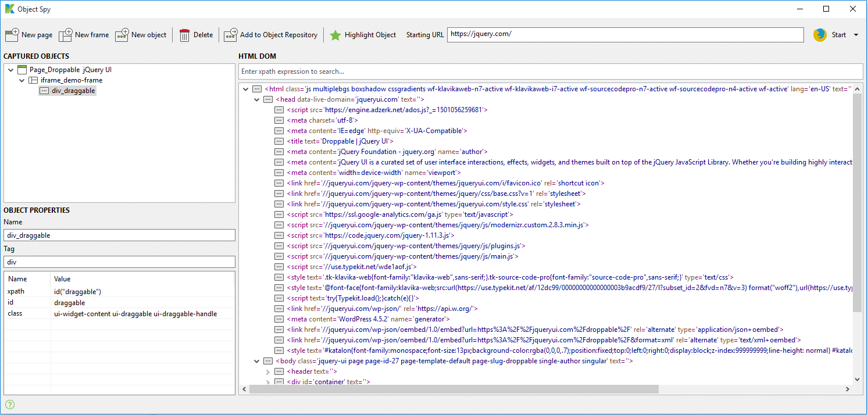Expand the header element in DOM tree
The height and width of the screenshot is (415, 868).
(268, 371)
